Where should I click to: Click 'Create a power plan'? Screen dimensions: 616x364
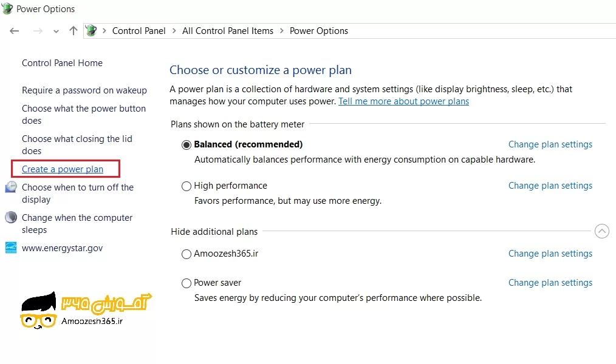65,169
